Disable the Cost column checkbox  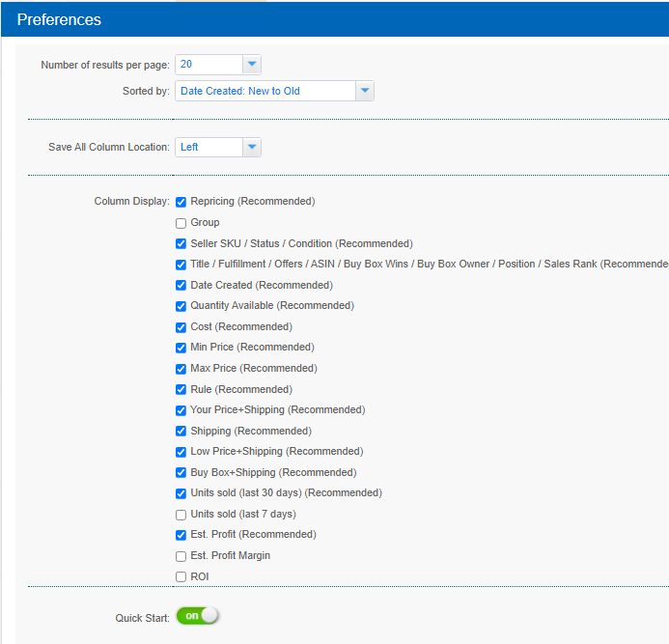[181, 327]
